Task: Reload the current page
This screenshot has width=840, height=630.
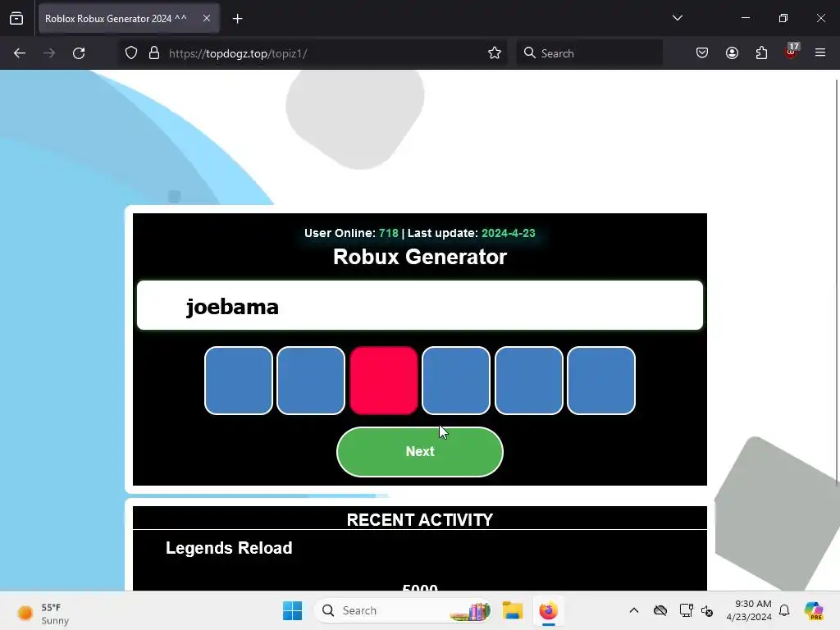Action: click(x=79, y=53)
